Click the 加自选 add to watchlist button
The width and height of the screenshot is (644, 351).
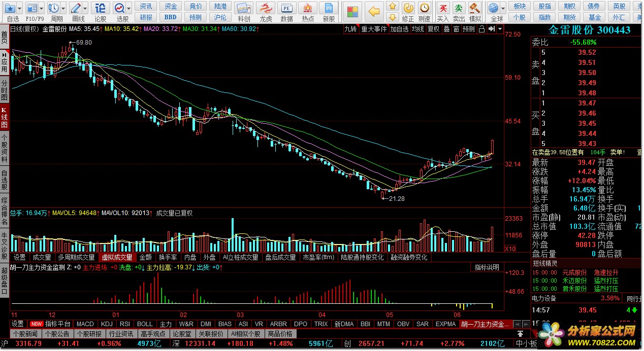point(399,29)
